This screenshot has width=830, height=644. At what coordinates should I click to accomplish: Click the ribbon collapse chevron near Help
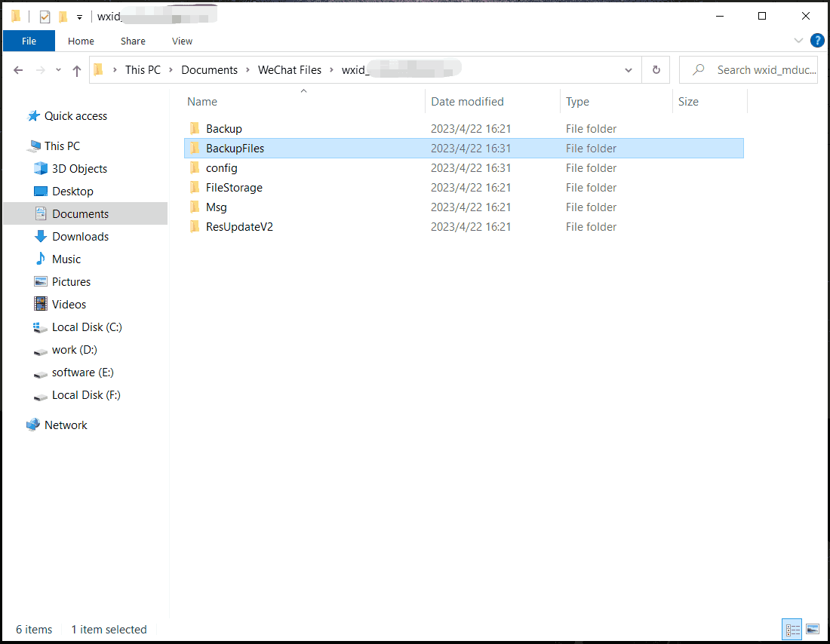pos(798,41)
